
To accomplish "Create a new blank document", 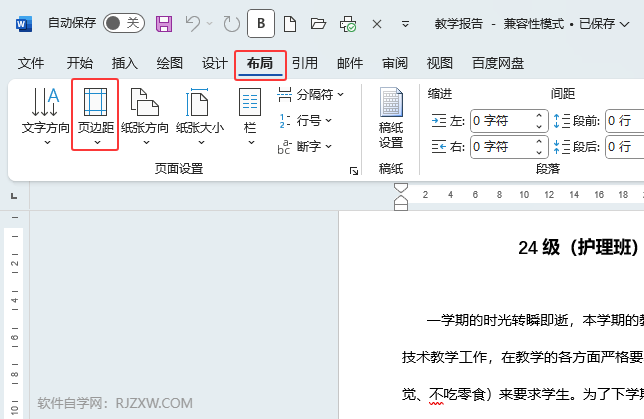I will click(290, 24).
